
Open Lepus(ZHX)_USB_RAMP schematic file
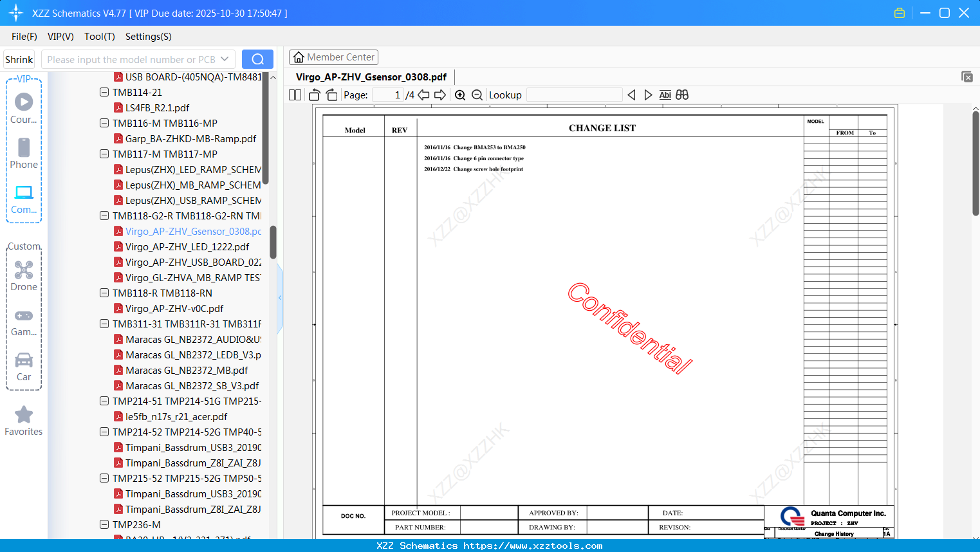tap(193, 200)
